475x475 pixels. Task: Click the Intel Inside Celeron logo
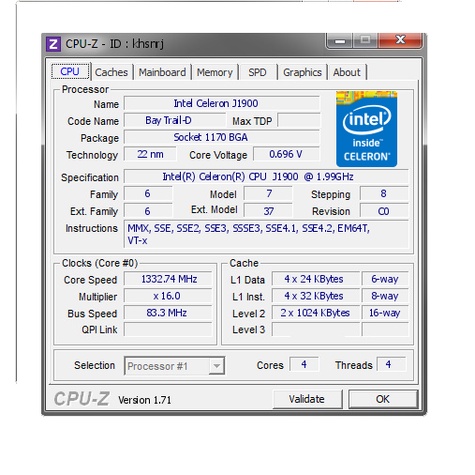[366, 129]
